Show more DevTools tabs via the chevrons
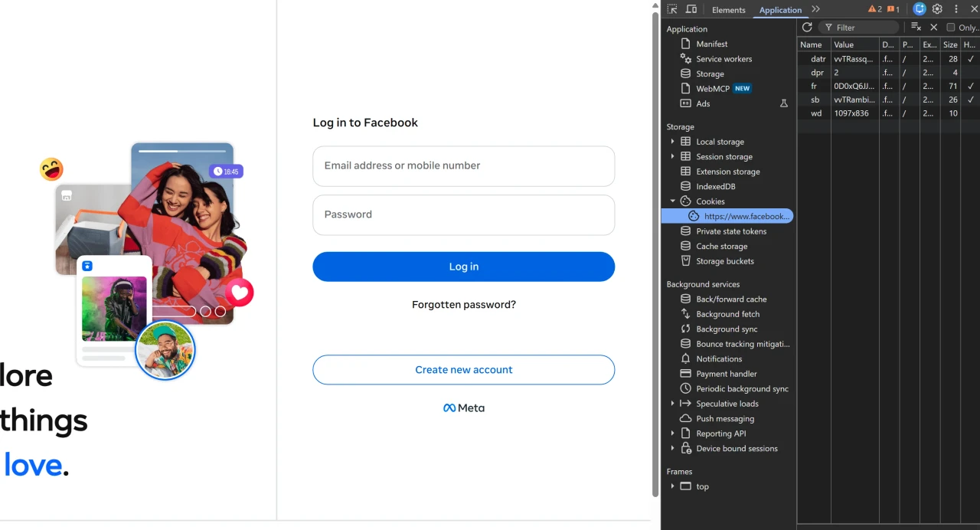Screen dimensions: 980x530 (x=816, y=9)
